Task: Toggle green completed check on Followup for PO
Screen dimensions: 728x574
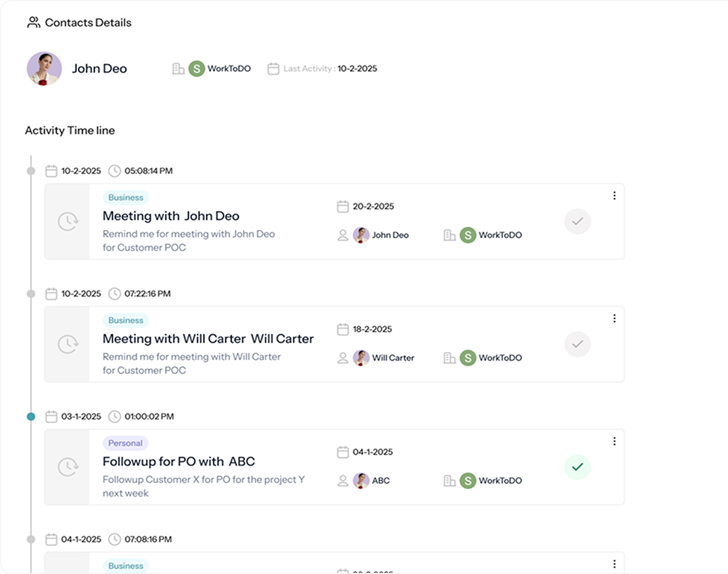Action: click(578, 467)
